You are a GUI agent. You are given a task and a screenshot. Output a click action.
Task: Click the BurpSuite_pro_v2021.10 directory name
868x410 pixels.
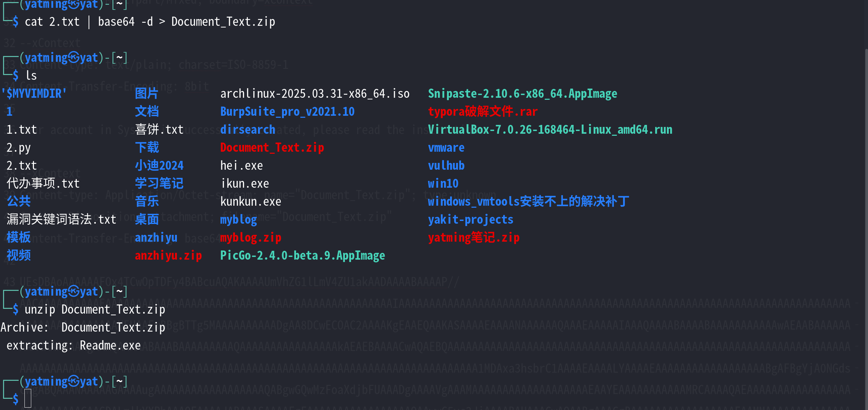pos(287,112)
